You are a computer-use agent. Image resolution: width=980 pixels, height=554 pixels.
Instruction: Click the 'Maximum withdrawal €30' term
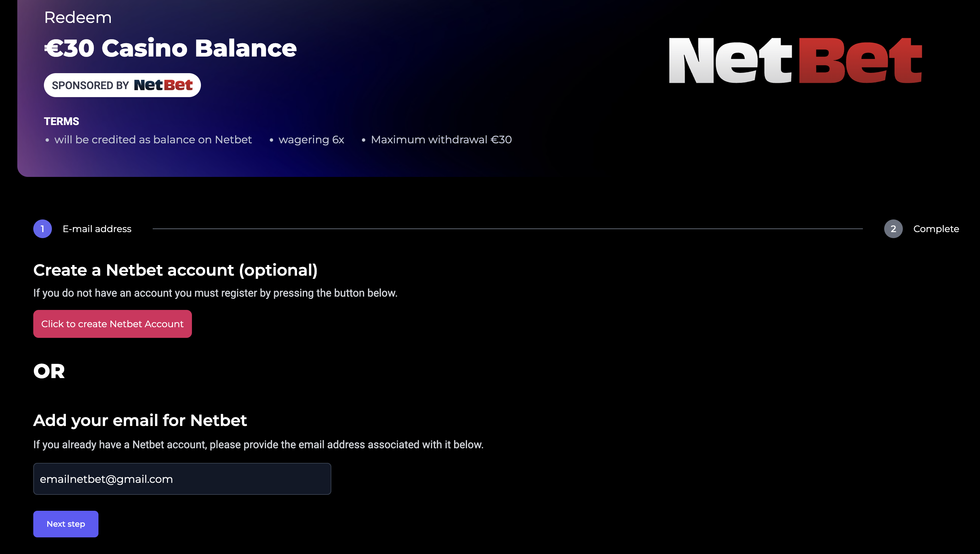coord(441,140)
